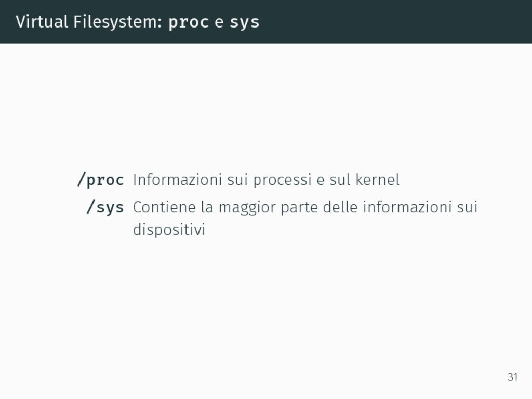The height and width of the screenshot is (399, 532).
Task: Click the word 'processi' in the first line
Action: coord(282,180)
